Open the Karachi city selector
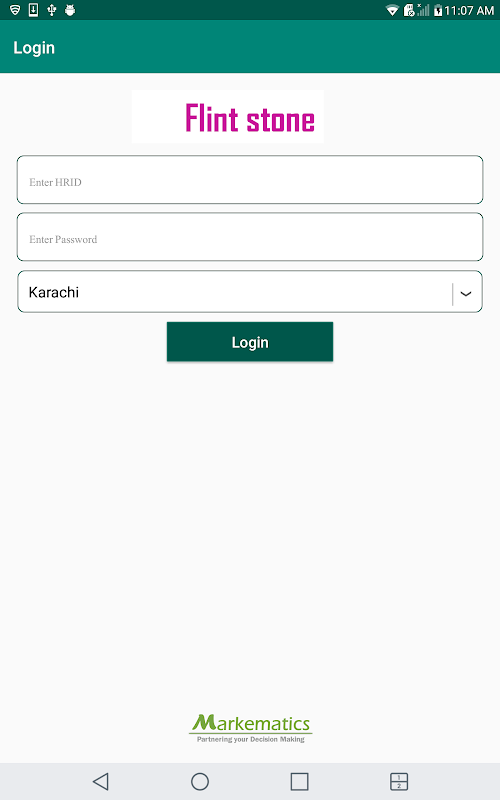The height and width of the screenshot is (800, 500). [x=250, y=291]
